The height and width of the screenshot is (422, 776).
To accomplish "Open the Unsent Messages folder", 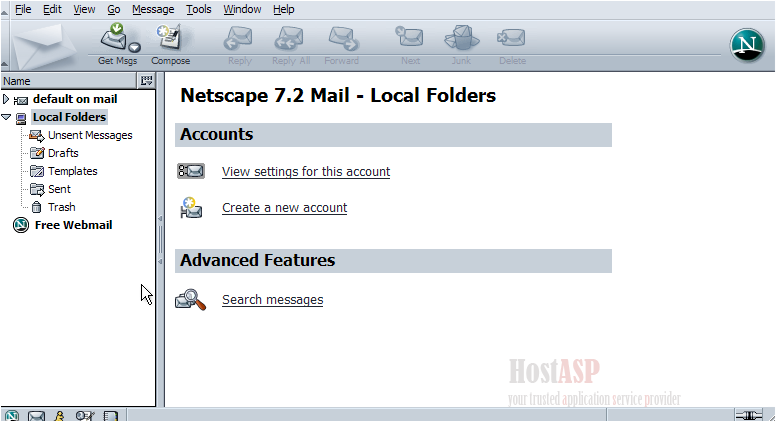I will coord(90,135).
